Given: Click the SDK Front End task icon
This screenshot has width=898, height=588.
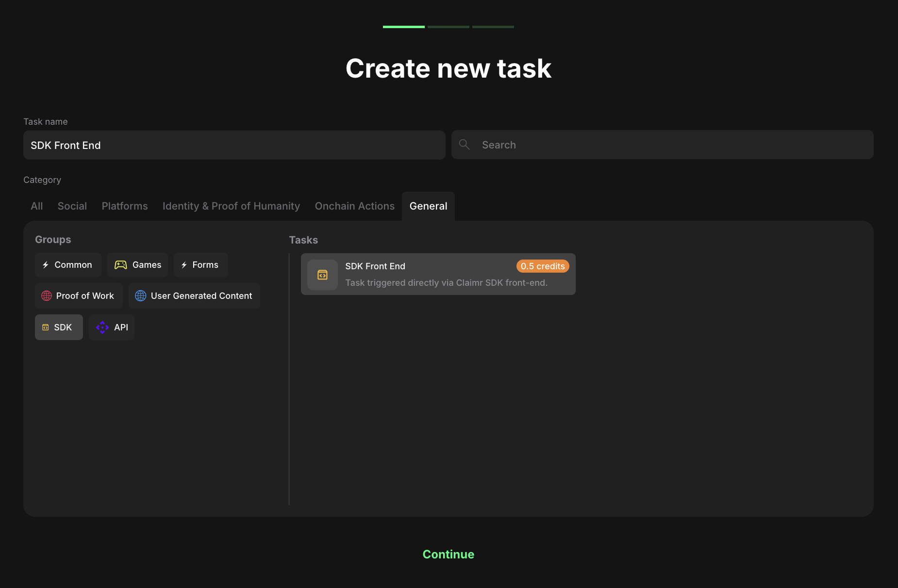Looking at the screenshot, I should pyautogui.click(x=322, y=275).
